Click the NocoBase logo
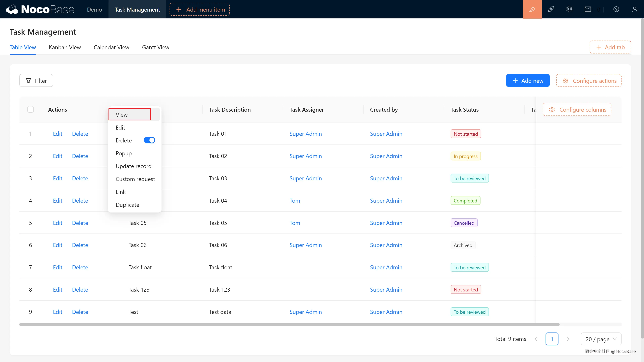The width and height of the screenshot is (644, 362). point(40,9)
